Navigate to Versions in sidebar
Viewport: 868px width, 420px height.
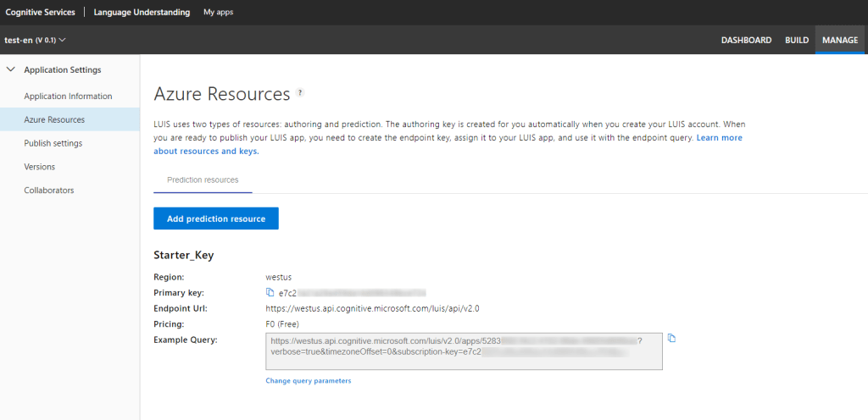(40, 167)
